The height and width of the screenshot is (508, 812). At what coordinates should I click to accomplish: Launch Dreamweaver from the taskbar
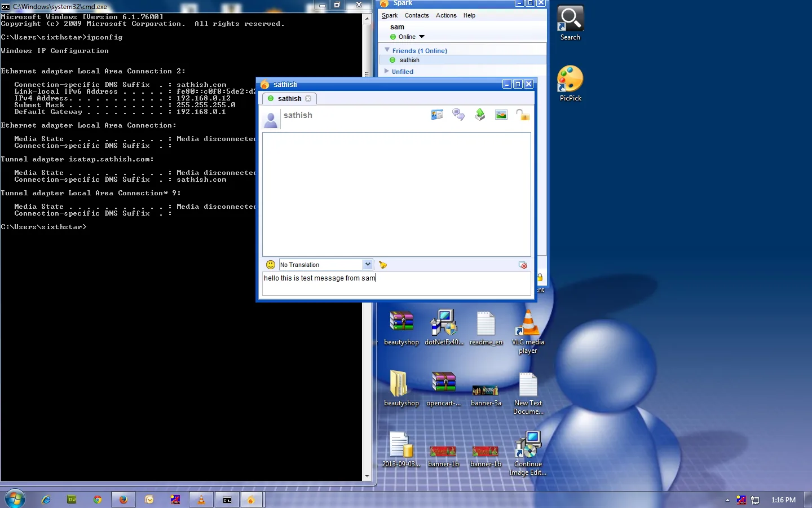(x=72, y=500)
